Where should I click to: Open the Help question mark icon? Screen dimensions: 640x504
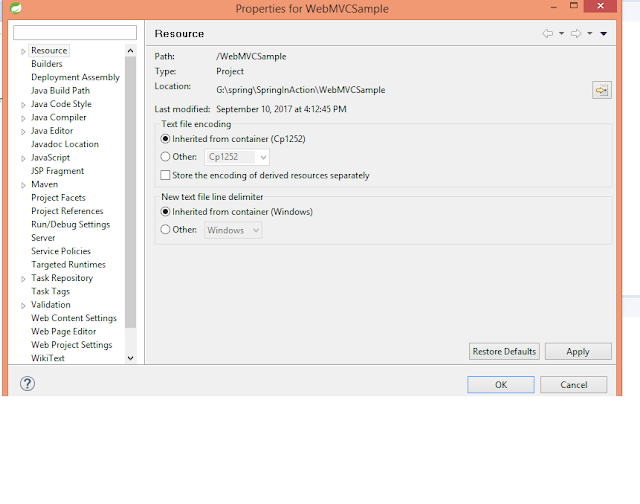pos(27,384)
